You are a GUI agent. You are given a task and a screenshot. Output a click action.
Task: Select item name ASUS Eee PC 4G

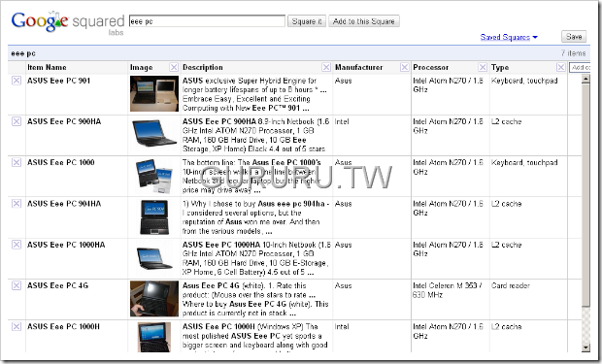(57, 285)
